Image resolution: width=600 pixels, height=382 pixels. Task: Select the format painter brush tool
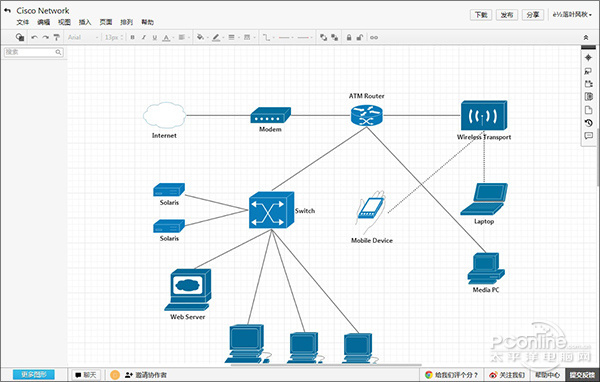57,37
